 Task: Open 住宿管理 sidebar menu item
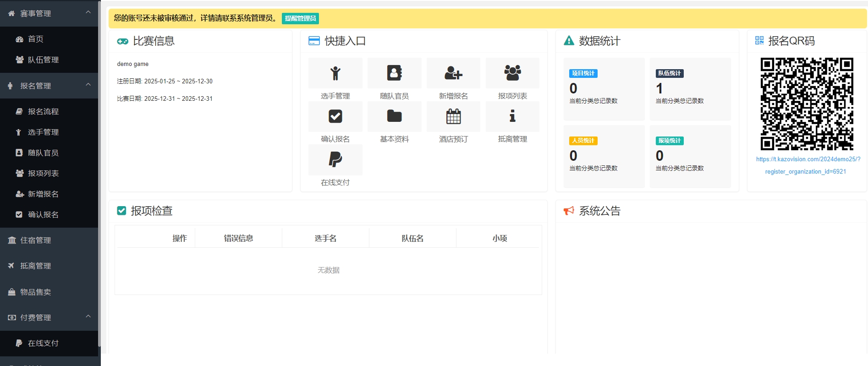35,240
